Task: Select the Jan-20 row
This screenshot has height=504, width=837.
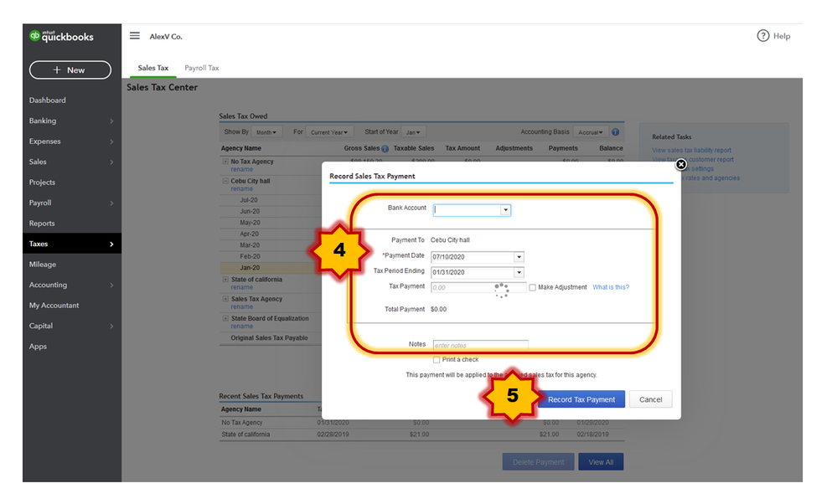Action: (271, 268)
